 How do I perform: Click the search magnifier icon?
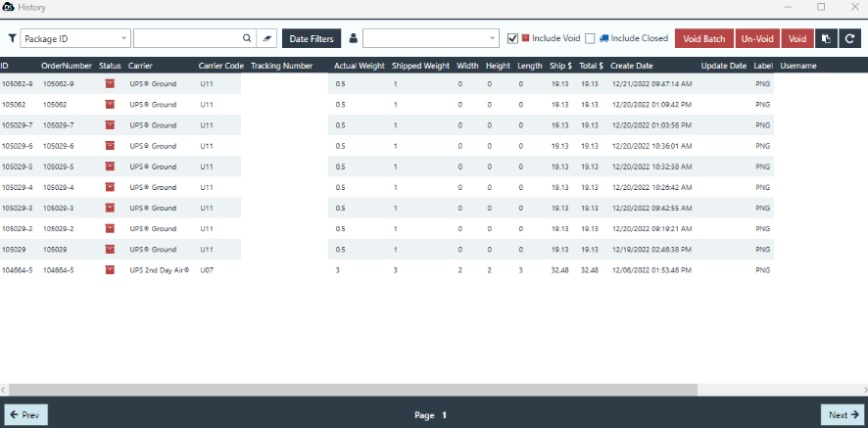click(x=247, y=39)
